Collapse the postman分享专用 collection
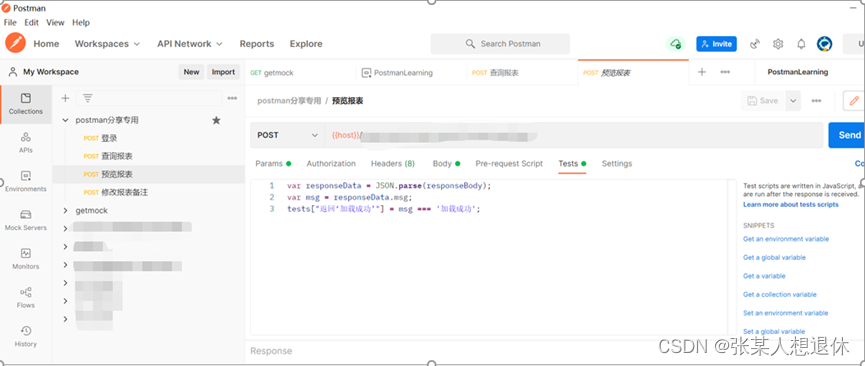865x366 pixels. click(x=66, y=120)
